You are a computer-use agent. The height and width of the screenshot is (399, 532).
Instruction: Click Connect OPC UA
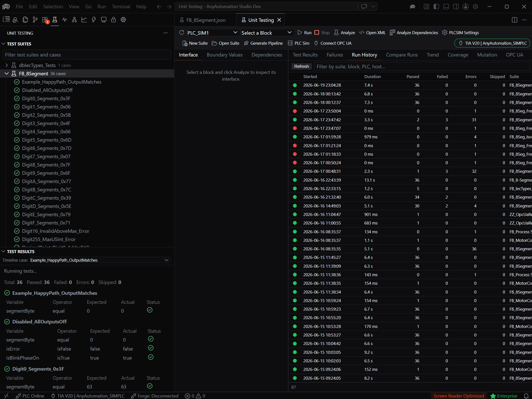pyautogui.click(x=333, y=43)
